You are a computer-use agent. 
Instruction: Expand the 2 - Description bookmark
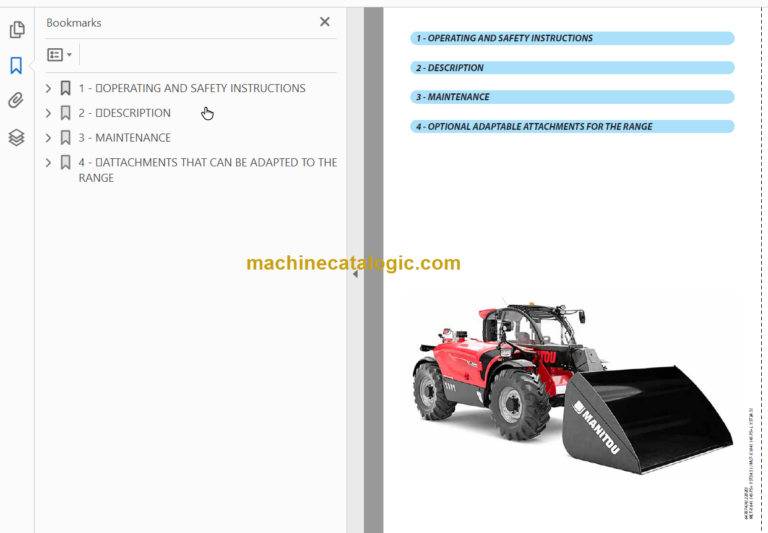(x=48, y=113)
